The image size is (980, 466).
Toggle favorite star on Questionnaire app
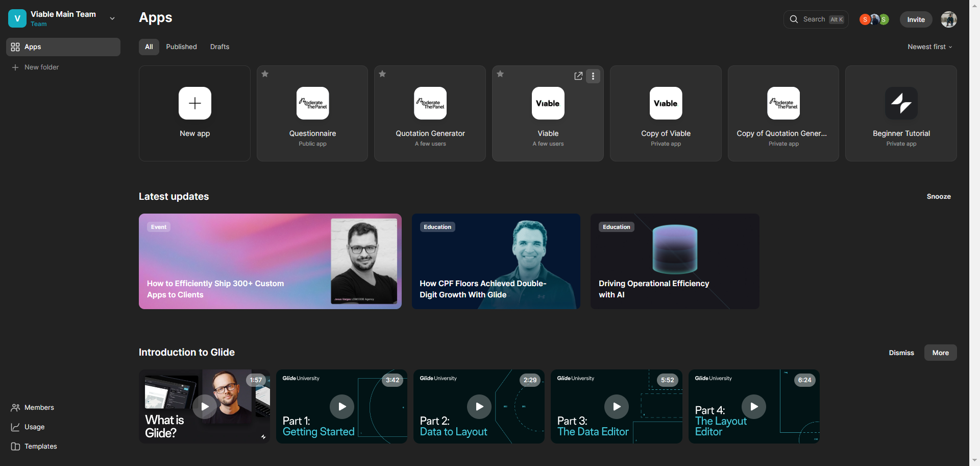coord(265,74)
